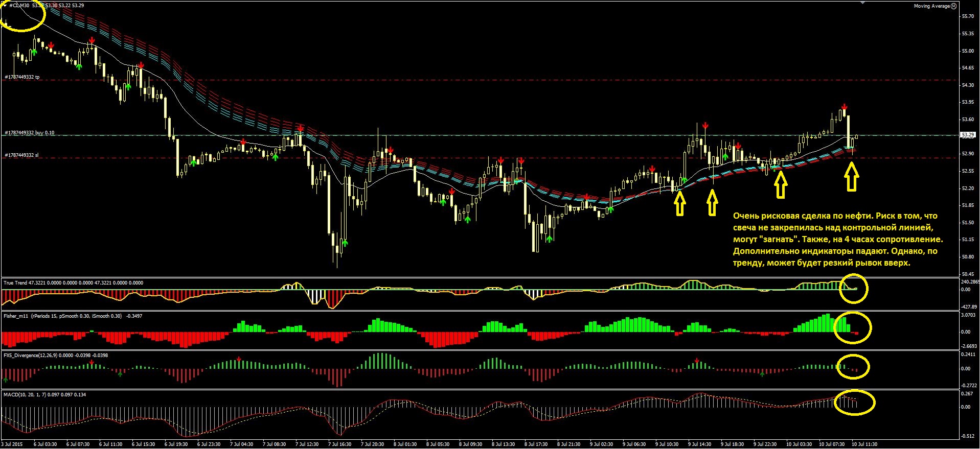
Task: Click time axis label 10 Jul 03:30
Action: click(799, 444)
